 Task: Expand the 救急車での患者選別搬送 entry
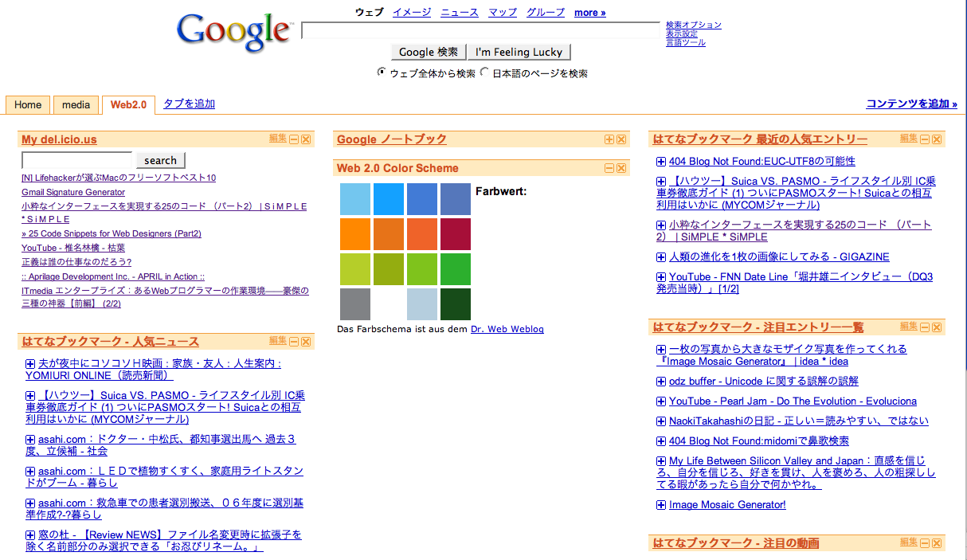[x=30, y=503]
